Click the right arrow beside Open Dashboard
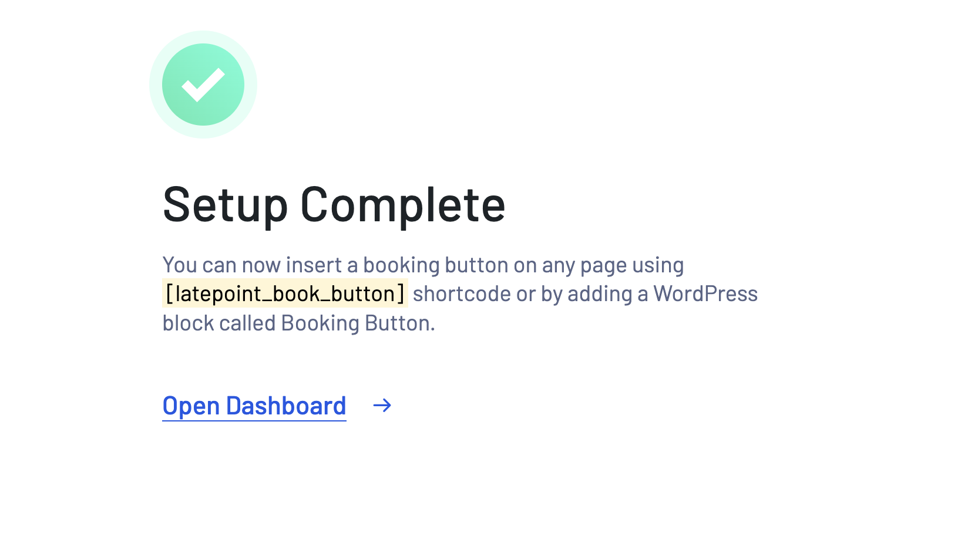The image size is (968, 560). click(382, 406)
